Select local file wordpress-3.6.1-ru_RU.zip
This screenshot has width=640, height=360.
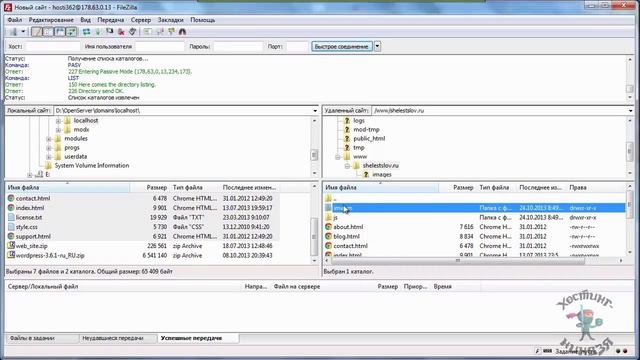pyautogui.click(x=50, y=256)
